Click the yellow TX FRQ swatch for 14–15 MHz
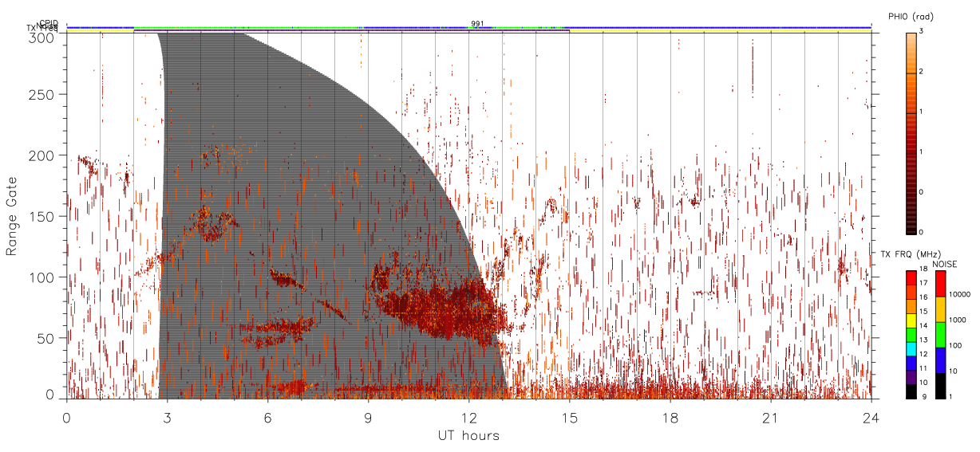The image size is (980, 452). tap(911, 321)
